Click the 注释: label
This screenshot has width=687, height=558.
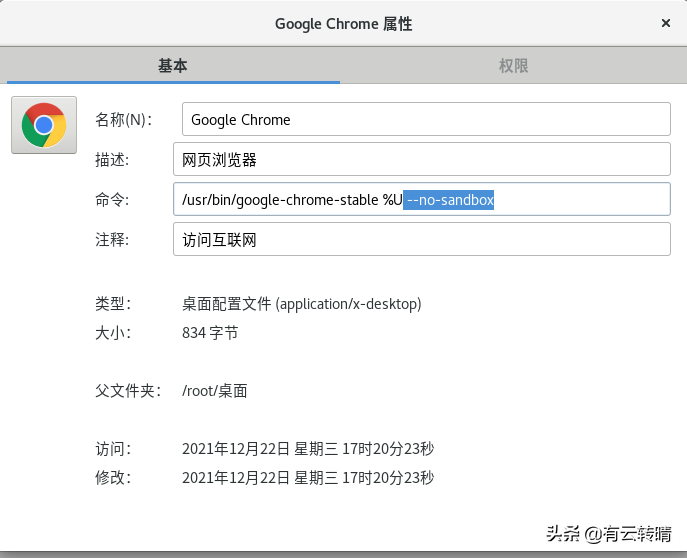pos(112,240)
